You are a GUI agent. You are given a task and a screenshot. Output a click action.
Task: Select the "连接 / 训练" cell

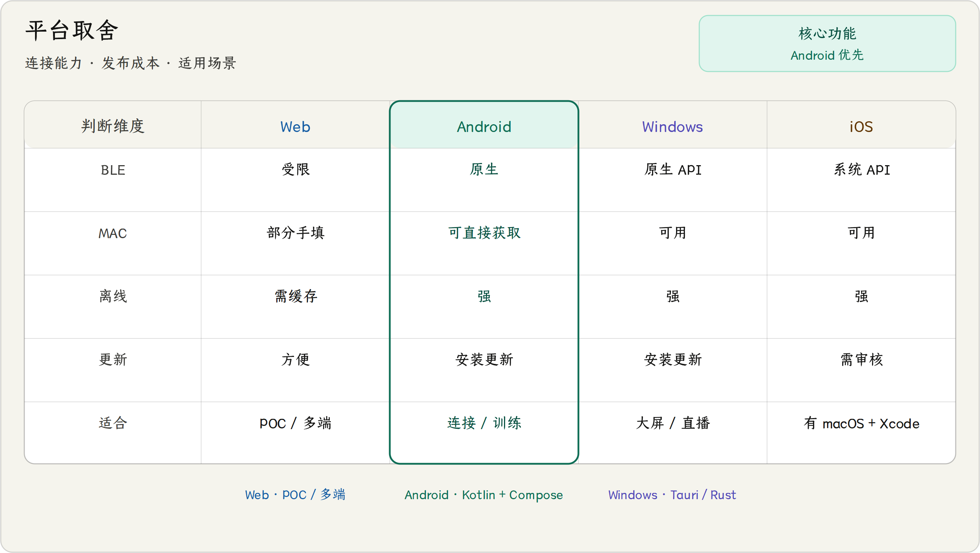point(484,423)
